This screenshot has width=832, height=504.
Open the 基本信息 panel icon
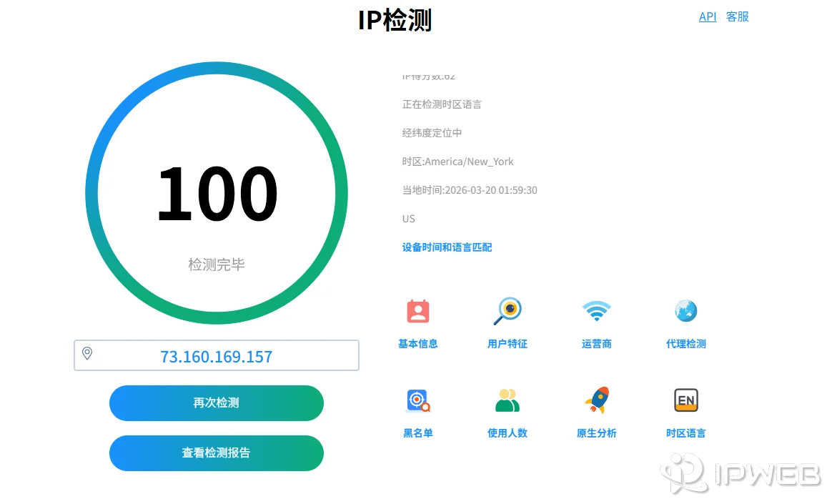pyautogui.click(x=417, y=312)
